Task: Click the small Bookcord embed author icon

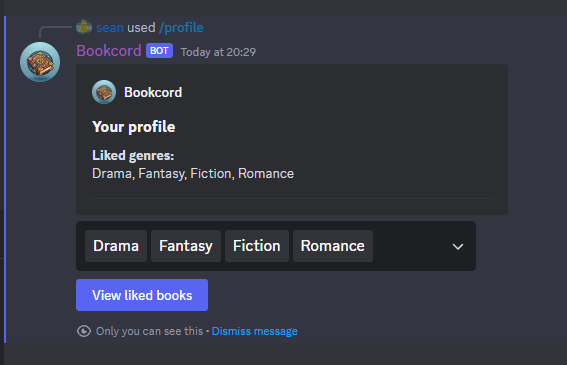Action: coord(104,92)
